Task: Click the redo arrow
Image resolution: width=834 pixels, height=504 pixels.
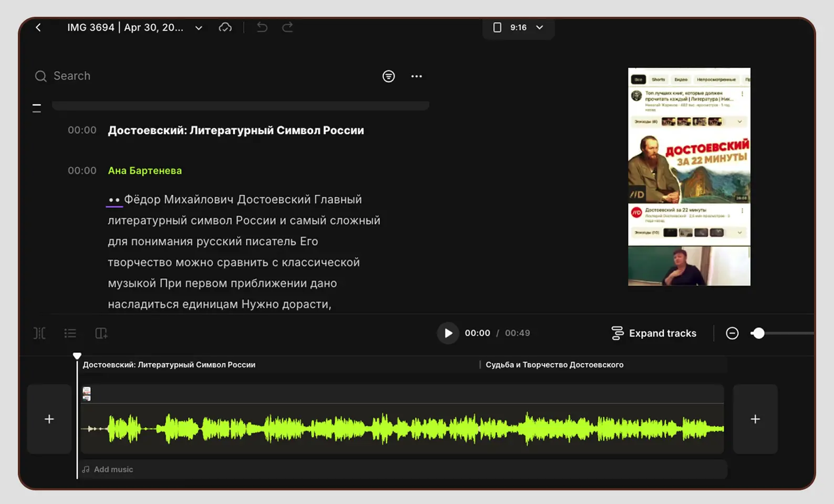Action: tap(287, 27)
